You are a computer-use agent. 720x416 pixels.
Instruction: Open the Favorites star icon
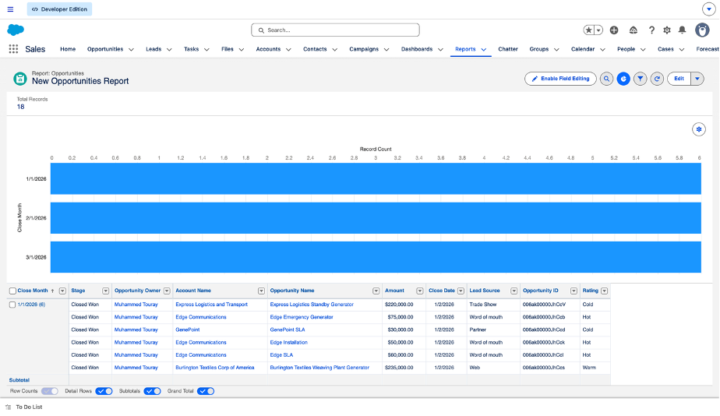[x=588, y=30]
